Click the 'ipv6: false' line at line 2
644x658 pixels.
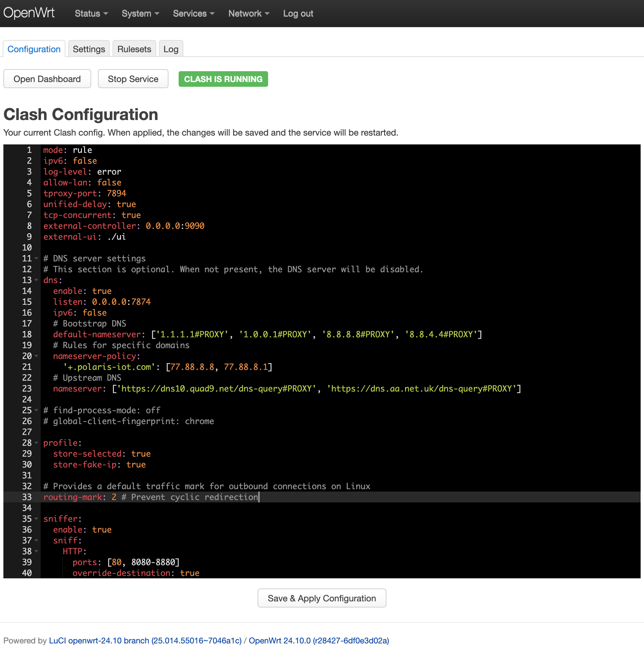[70, 161]
